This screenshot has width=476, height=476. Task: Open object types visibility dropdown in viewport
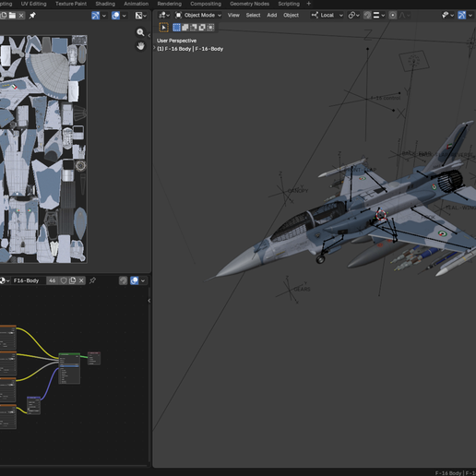(x=447, y=15)
